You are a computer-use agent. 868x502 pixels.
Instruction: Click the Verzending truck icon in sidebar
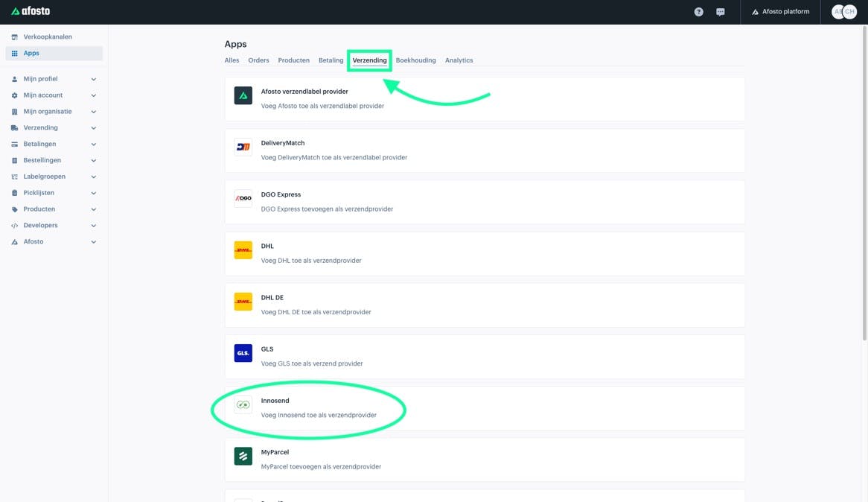[14, 128]
